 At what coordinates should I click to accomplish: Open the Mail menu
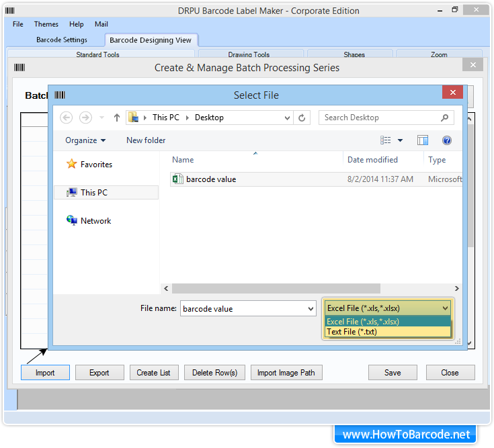[x=101, y=24]
